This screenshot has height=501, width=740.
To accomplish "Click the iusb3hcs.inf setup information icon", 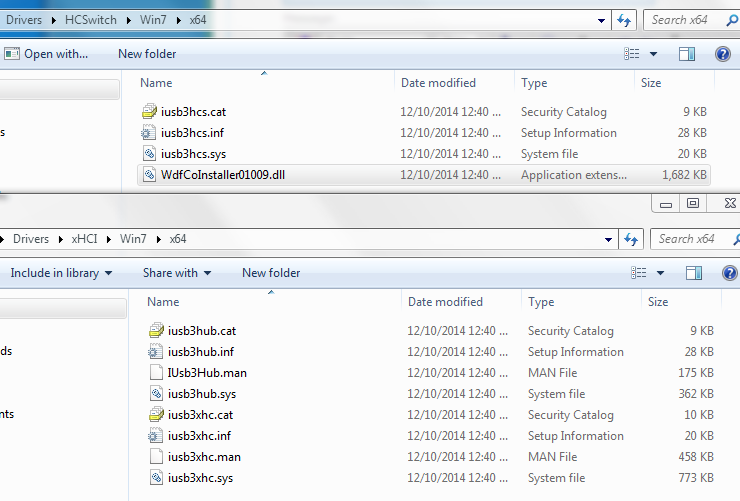I will (x=149, y=133).
